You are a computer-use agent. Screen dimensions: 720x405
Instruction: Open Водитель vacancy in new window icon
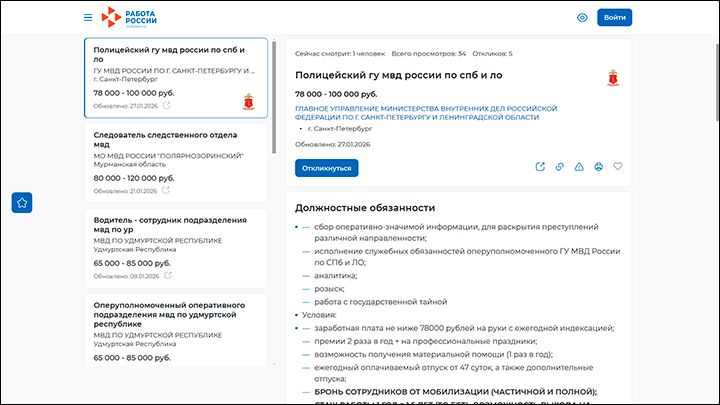tap(166, 275)
